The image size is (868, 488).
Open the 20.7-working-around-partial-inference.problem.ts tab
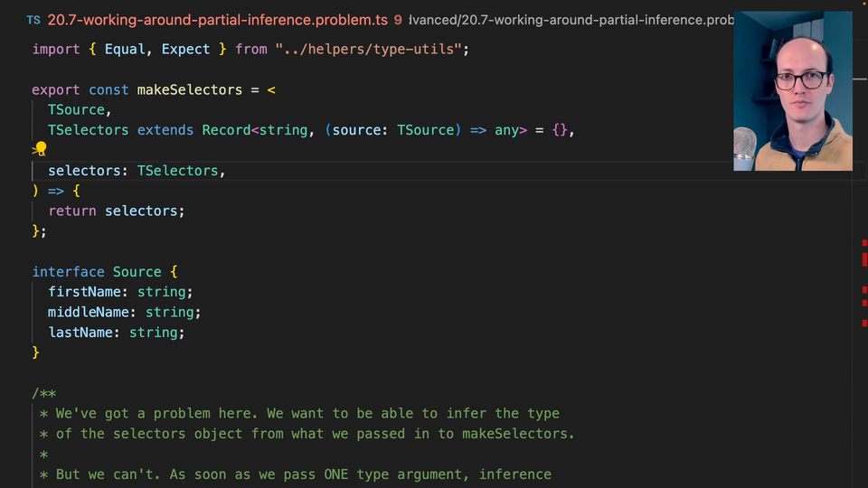[x=217, y=20]
